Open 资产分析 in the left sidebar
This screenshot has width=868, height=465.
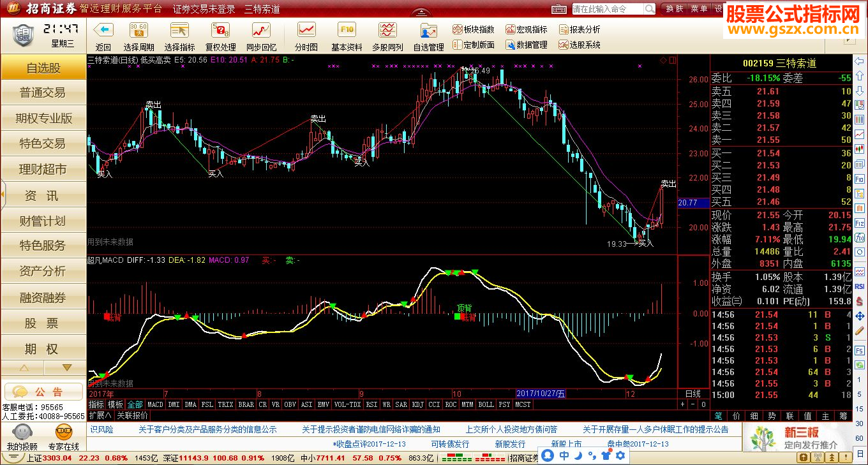(43, 272)
